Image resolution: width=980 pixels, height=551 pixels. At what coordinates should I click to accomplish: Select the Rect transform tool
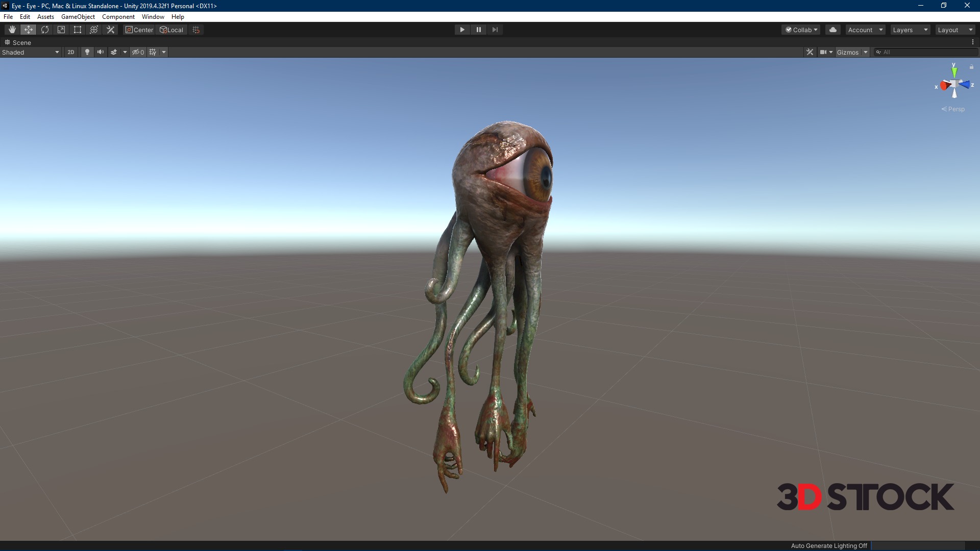click(78, 30)
